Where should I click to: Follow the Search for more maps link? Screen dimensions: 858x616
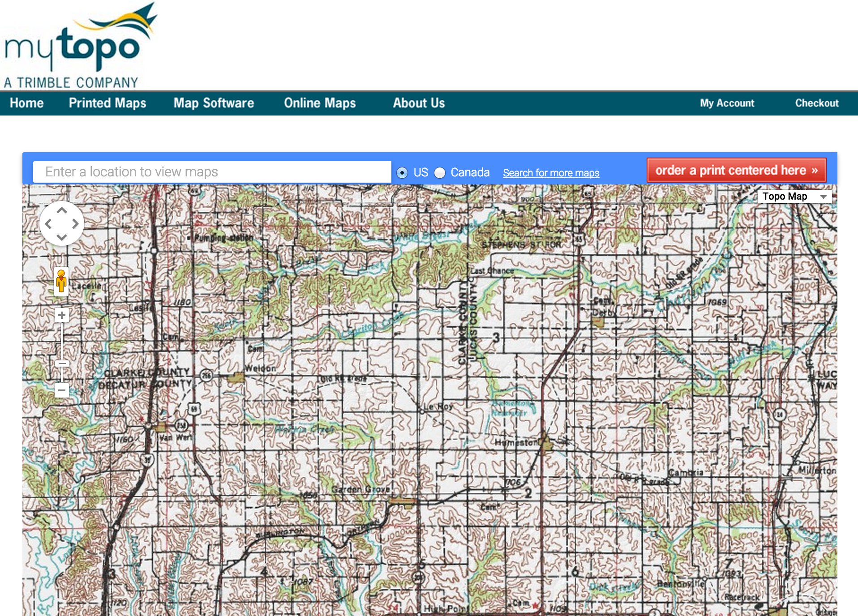(551, 173)
